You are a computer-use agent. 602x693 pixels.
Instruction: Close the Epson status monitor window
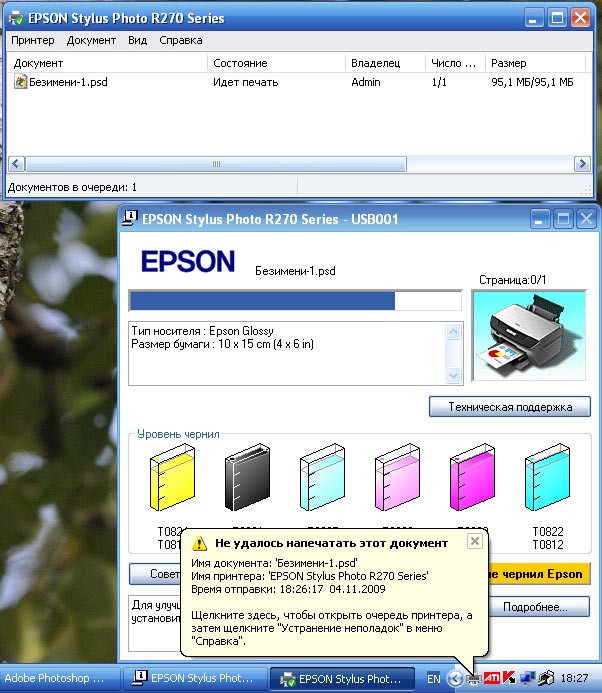pyautogui.click(x=586, y=219)
